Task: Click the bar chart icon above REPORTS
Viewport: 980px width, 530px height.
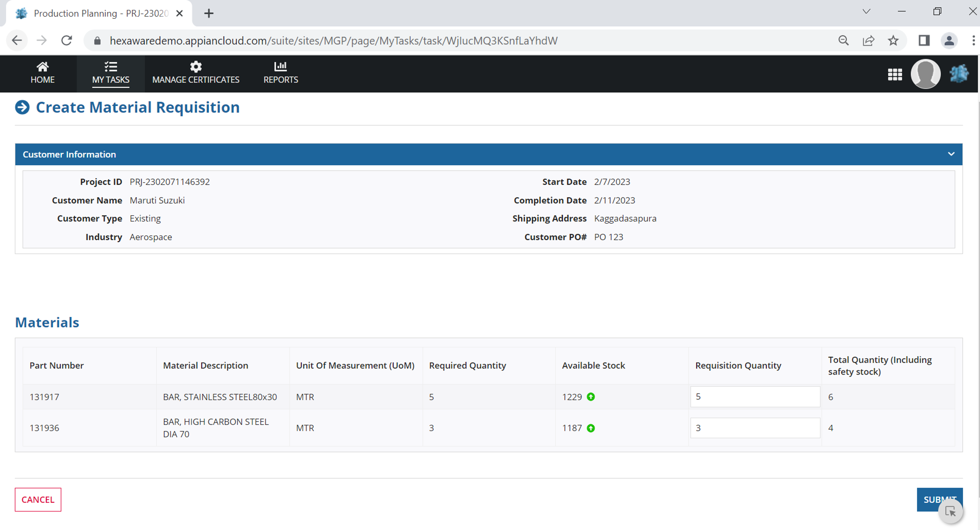Action: (x=281, y=66)
